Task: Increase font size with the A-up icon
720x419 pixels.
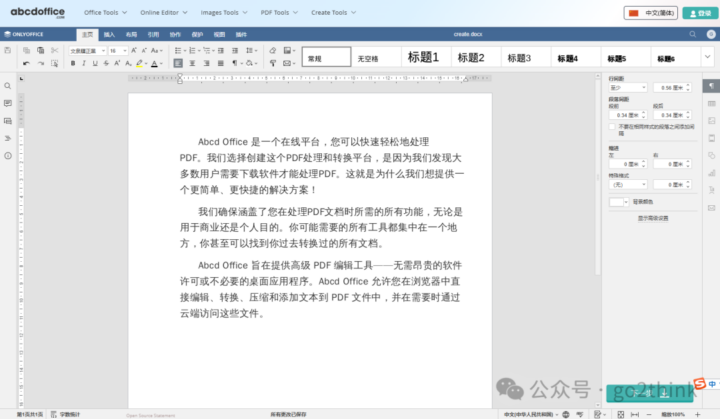Action: [134, 51]
